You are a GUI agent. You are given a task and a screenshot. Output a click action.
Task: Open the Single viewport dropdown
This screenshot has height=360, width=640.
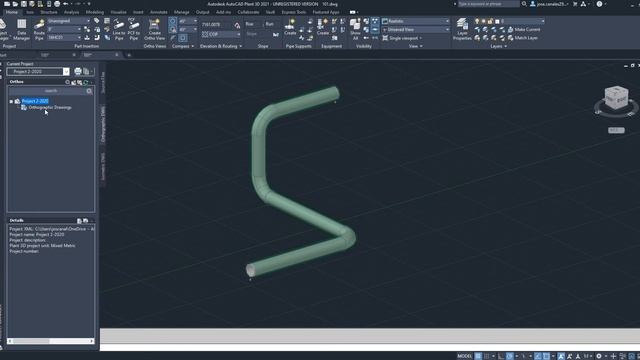tap(402, 38)
